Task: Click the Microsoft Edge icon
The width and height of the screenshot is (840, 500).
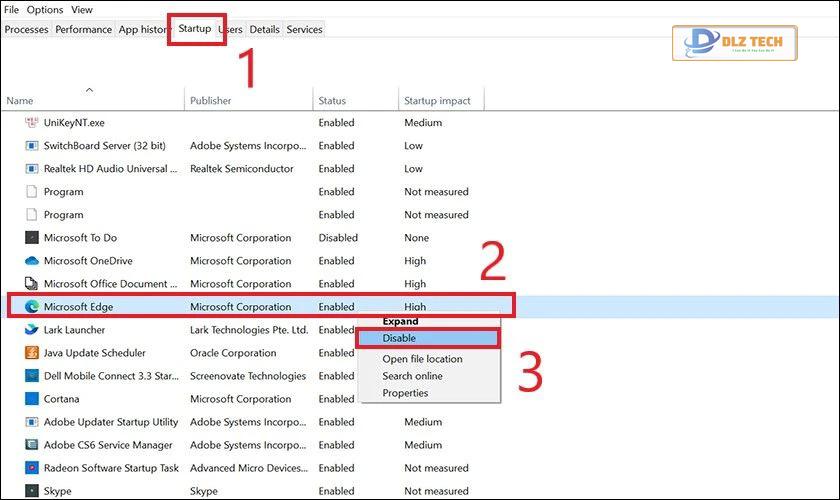Action: pos(32,307)
